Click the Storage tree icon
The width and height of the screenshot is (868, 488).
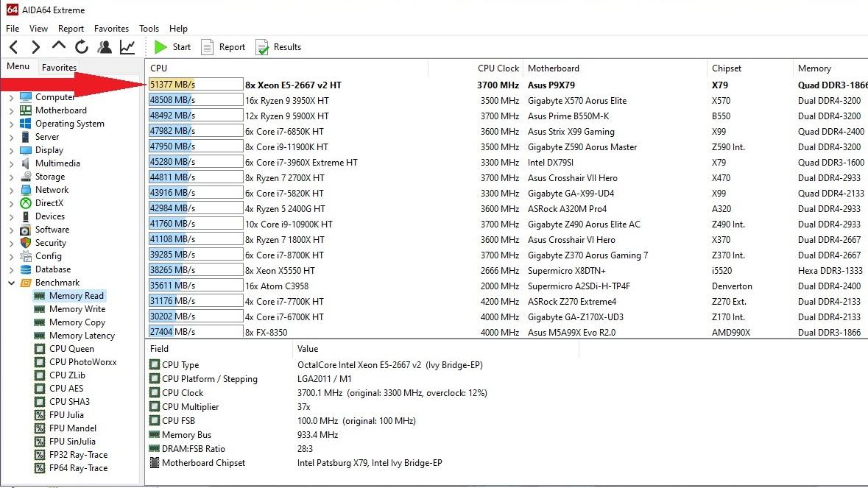[x=26, y=177]
